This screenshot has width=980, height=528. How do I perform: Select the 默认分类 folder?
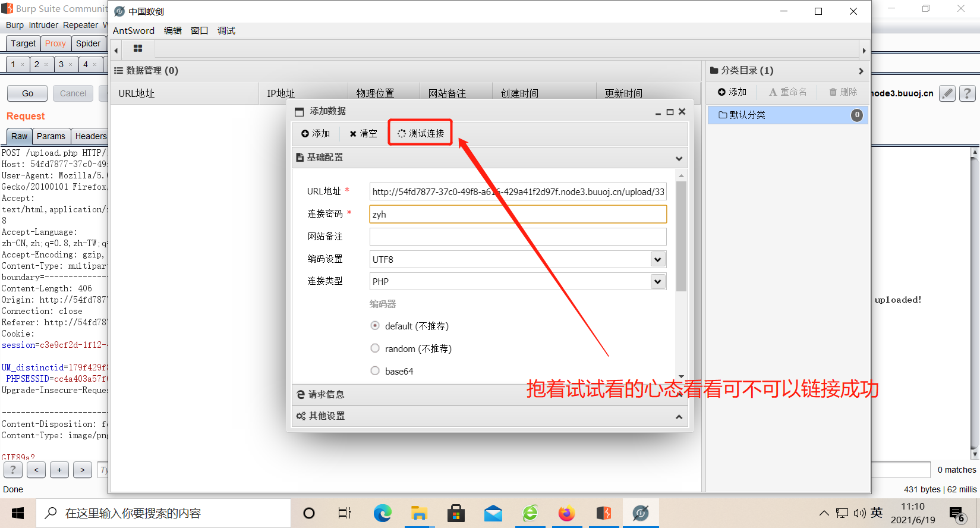(x=787, y=115)
